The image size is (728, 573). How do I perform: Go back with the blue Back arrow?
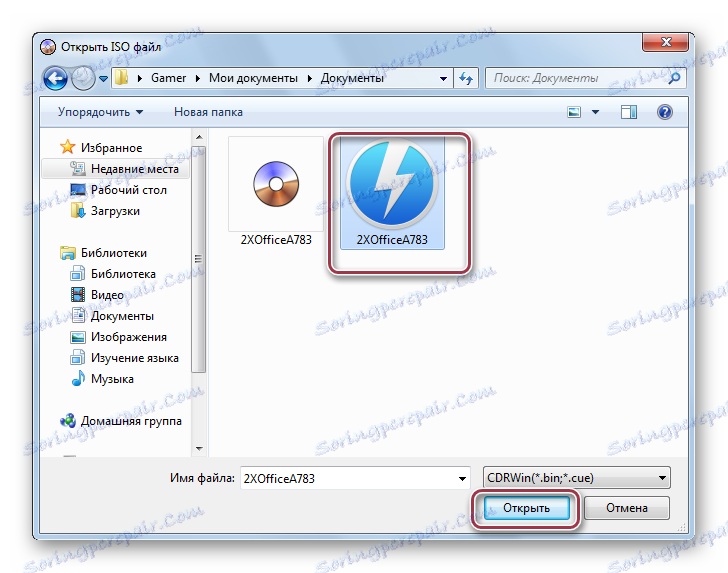(x=55, y=78)
